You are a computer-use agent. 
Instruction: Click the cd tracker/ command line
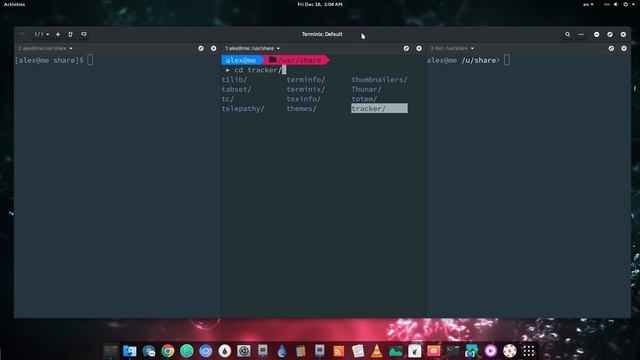[x=258, y=70]
